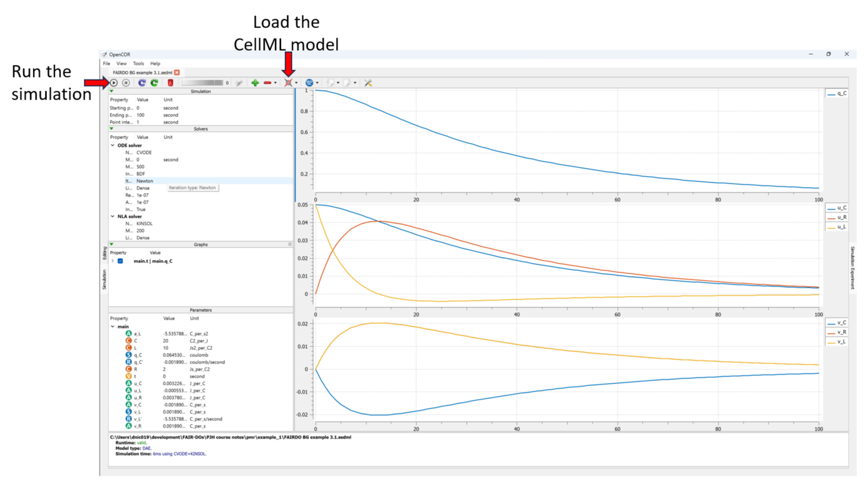Click the blue SED-ML export icon
The width and height of the screenshot is (868, 487).
point(309,83)
